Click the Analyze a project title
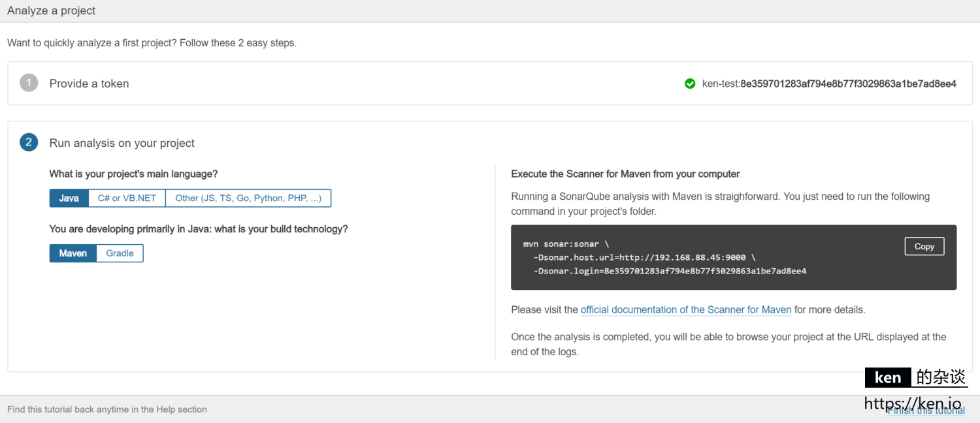 point(52,10)
